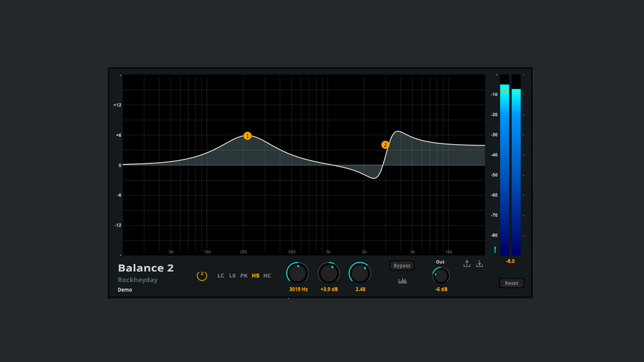
Task: Click the 2.48 Q value
Action: click(360, 290)
